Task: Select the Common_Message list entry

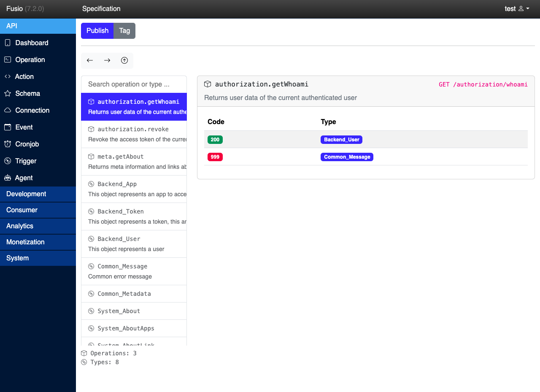Action: click(134, 271)
